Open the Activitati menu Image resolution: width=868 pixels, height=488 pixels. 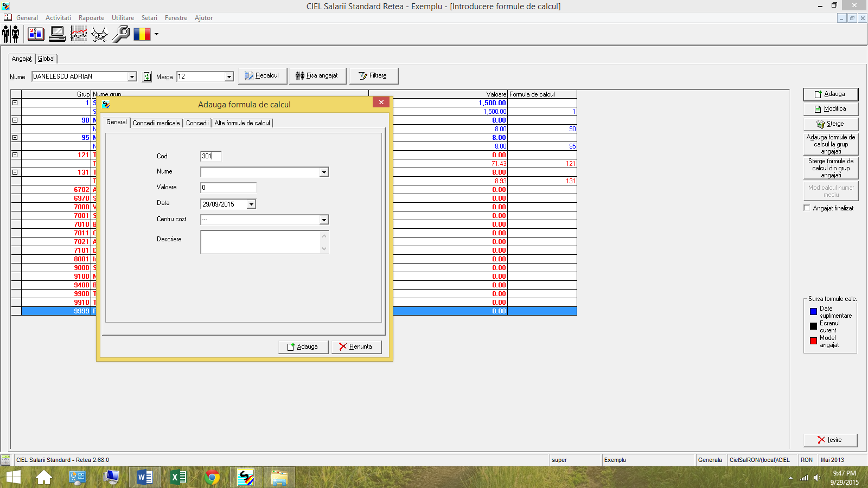point(58,18)
